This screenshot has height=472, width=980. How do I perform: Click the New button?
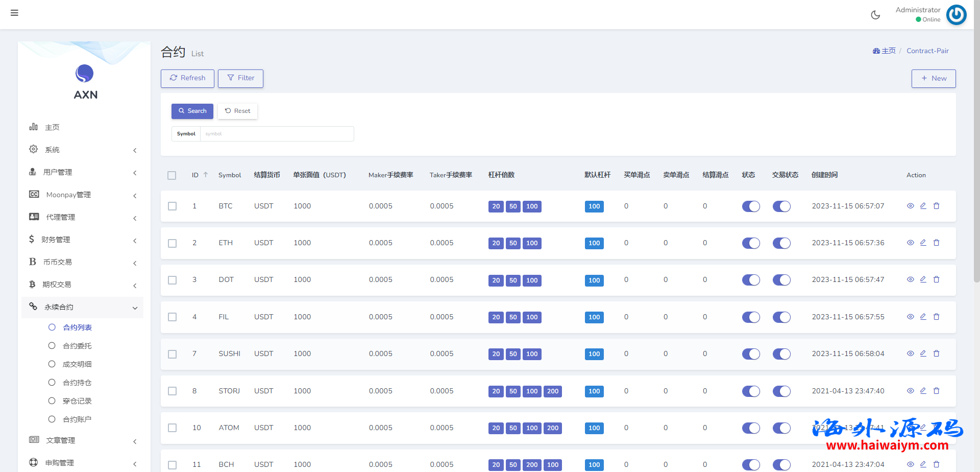point(933,79)
